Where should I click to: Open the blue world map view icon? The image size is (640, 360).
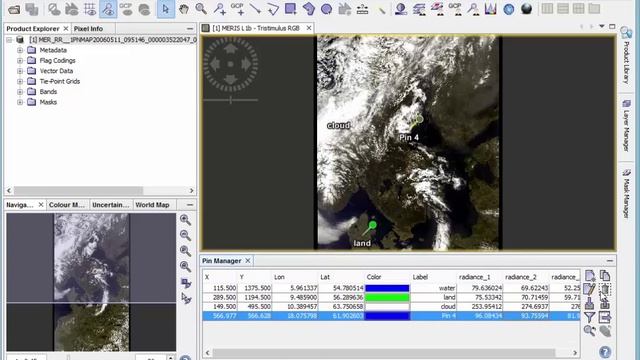click(509, 9)
